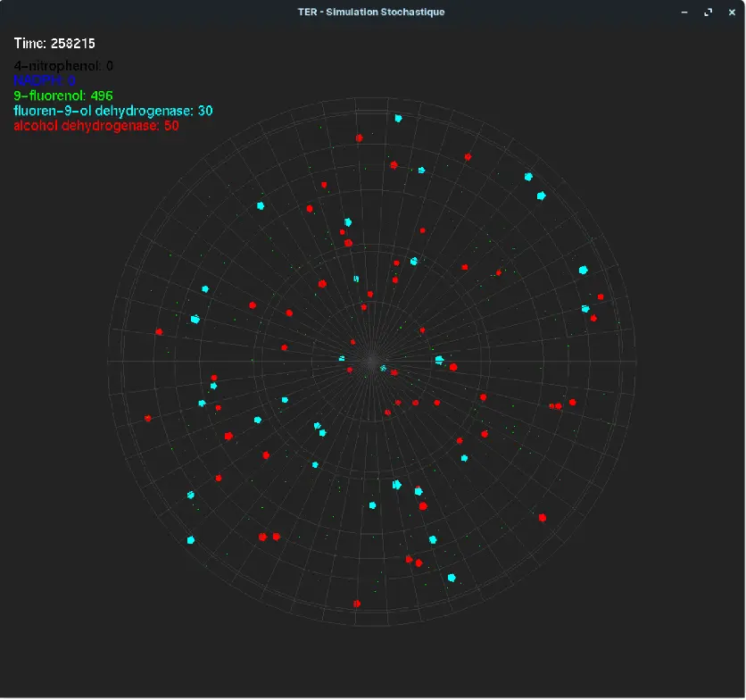Click the topmost red enzyme particle
Viewport: 746px width, 700px height.
pos(359,138)
